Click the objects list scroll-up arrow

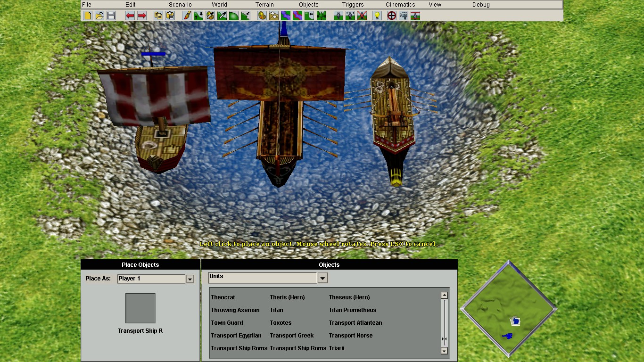pyautogui.click(x=444, y=296)
